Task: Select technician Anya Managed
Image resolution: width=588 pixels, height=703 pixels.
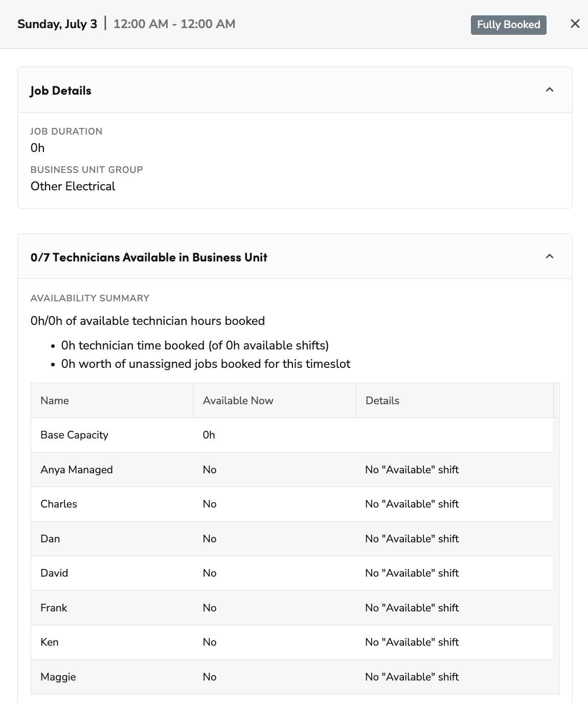Action: [77, 469]
